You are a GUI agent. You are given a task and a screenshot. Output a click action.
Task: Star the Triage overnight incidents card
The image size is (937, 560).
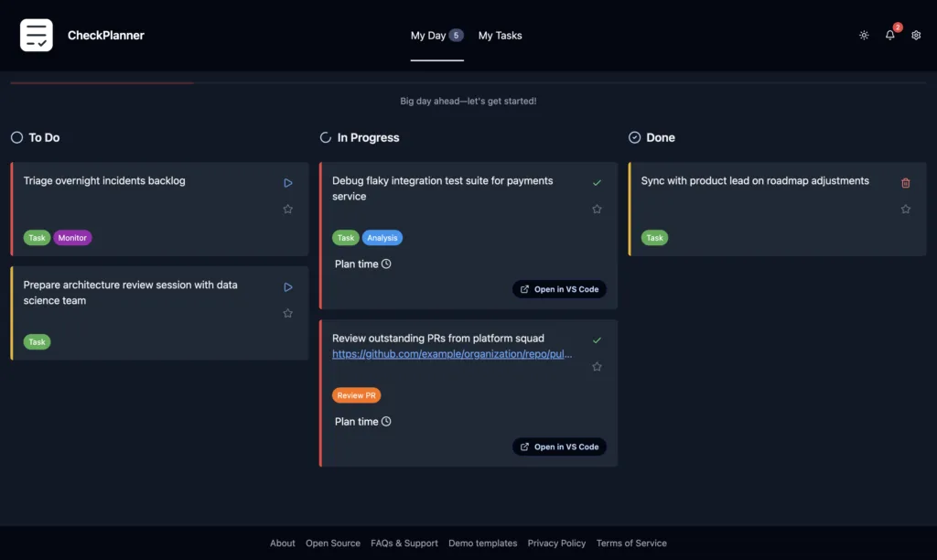tap(287, 209)
